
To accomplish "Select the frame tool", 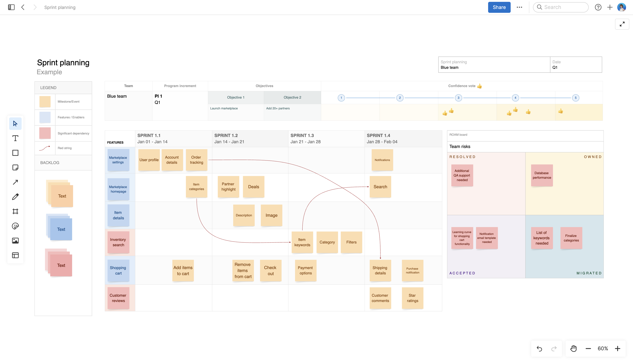I will tap(15, 211).
